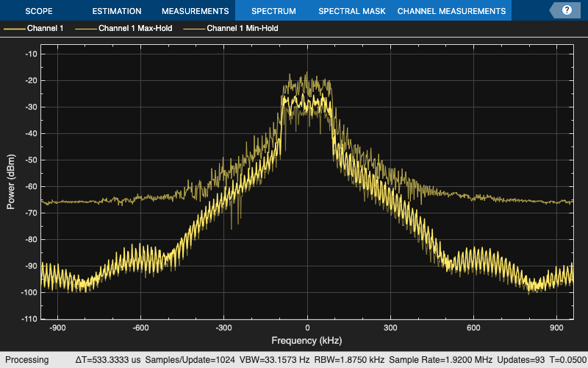Click the Frequency (kHz) axis label
The width and height of the screenshot is (588, 368).
306,341
